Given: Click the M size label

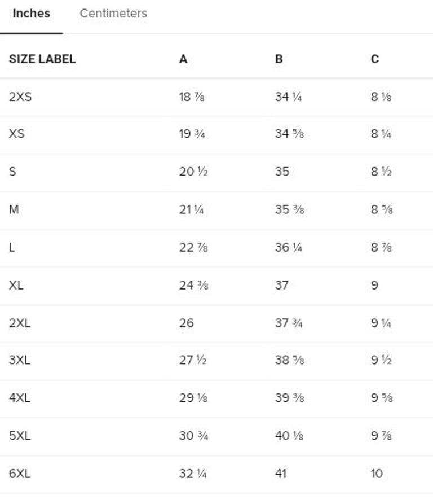Looking at the screenshot, I should (14, 209).
